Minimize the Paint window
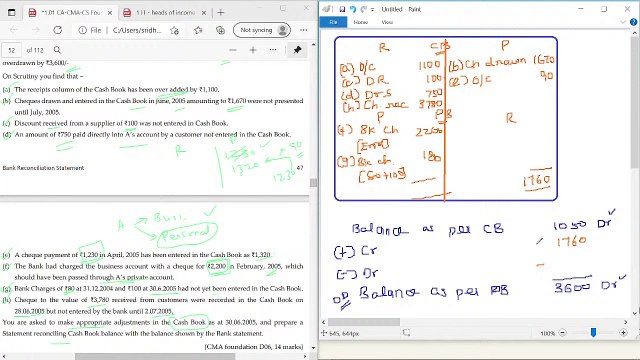640x360 pixels. click(581, 9)
